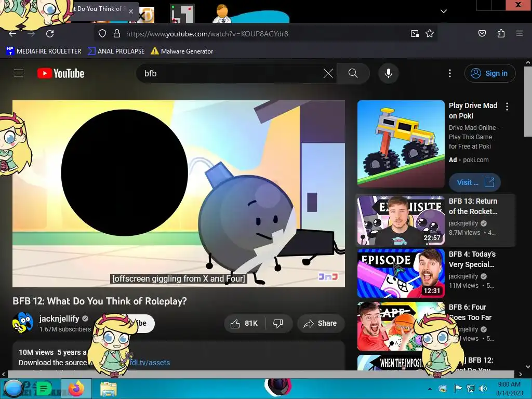Click the vertical page scrollbar thumb
The width and height of the screenshot is (532, 399).
pos(528,101)
